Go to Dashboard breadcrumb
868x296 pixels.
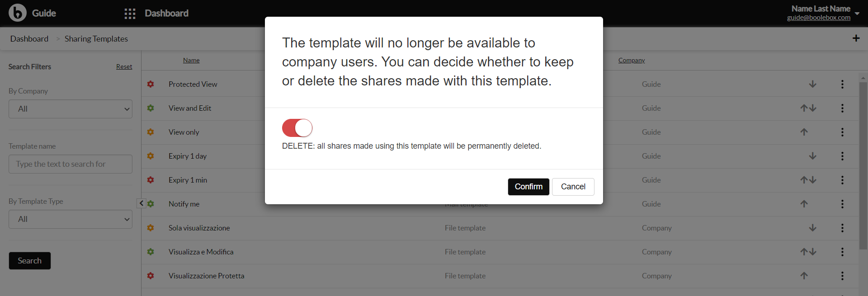29,39
